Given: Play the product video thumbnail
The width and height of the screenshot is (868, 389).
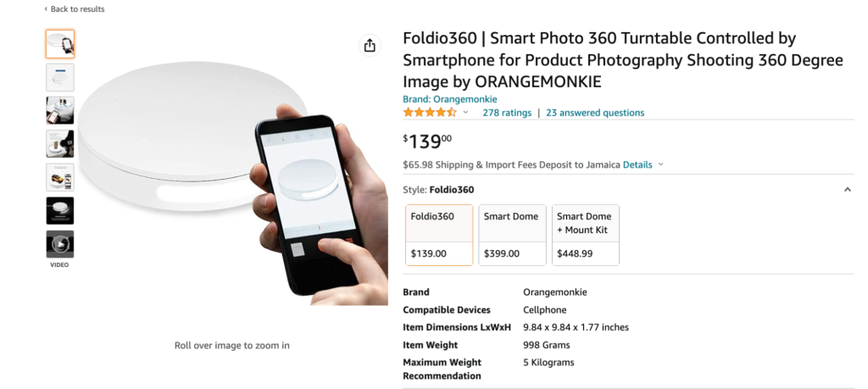Looking at the screenshot, I should click(59, 244).
